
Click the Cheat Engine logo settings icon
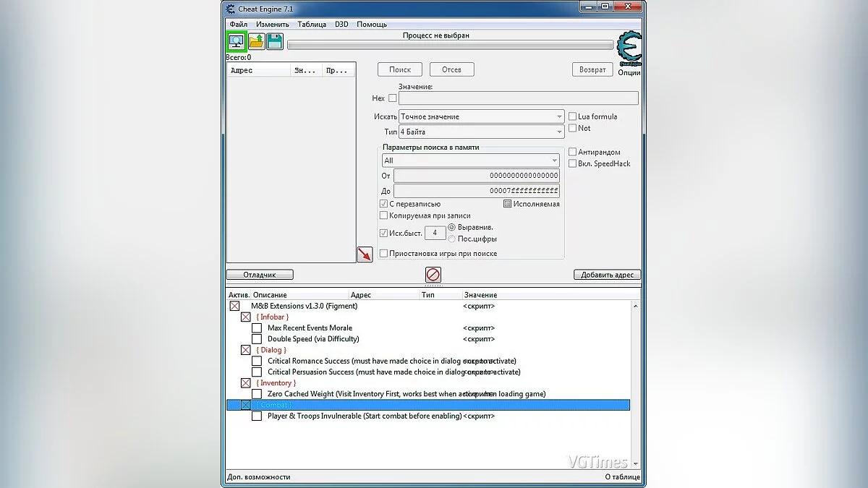629,49
